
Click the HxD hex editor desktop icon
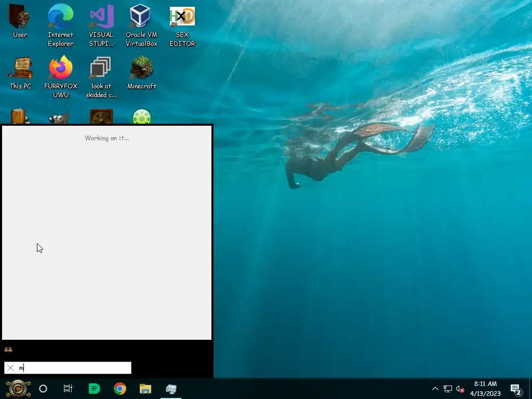tap(182, 25)
